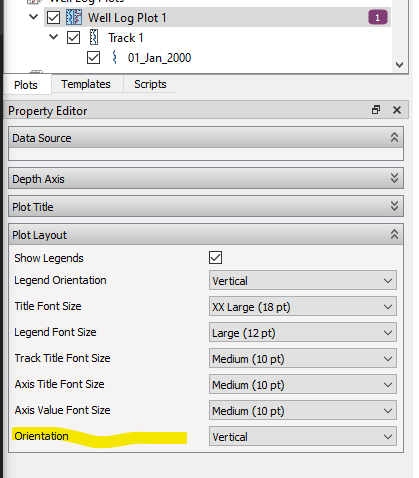
Task: Click the Track 1 icon
Action: [x=94, y=37]
